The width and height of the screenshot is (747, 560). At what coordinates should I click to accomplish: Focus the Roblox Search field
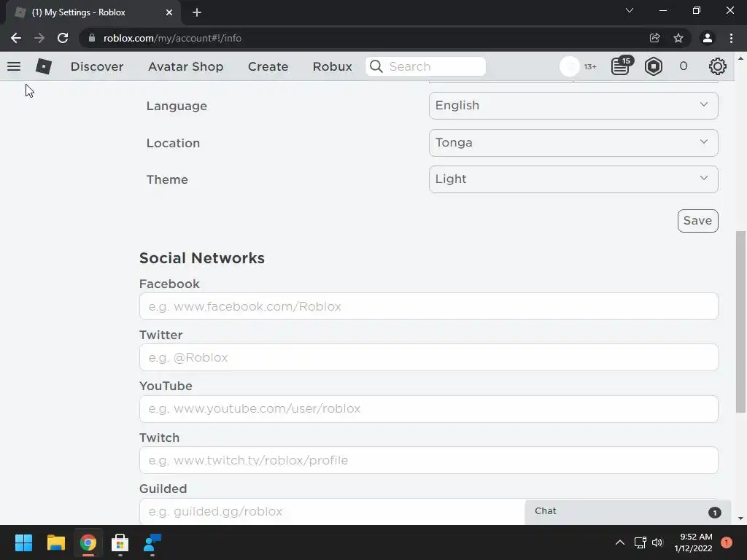pyautogui.click(x=425, y=66)
